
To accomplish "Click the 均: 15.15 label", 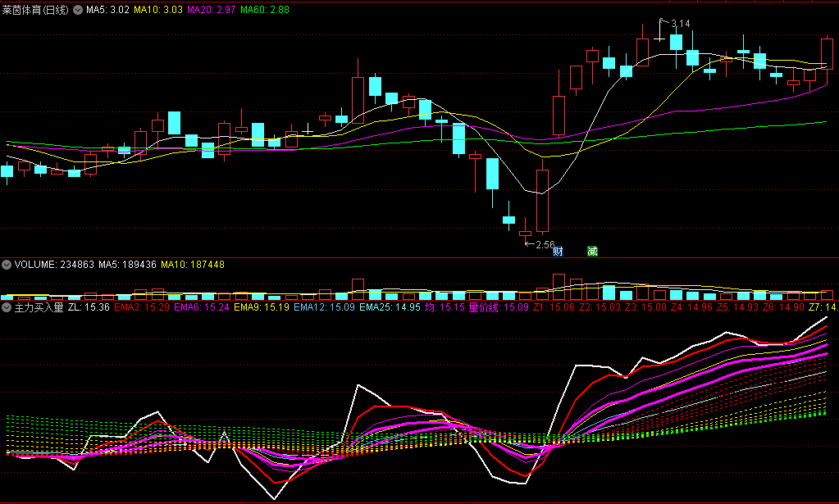I will click(445, 307).
